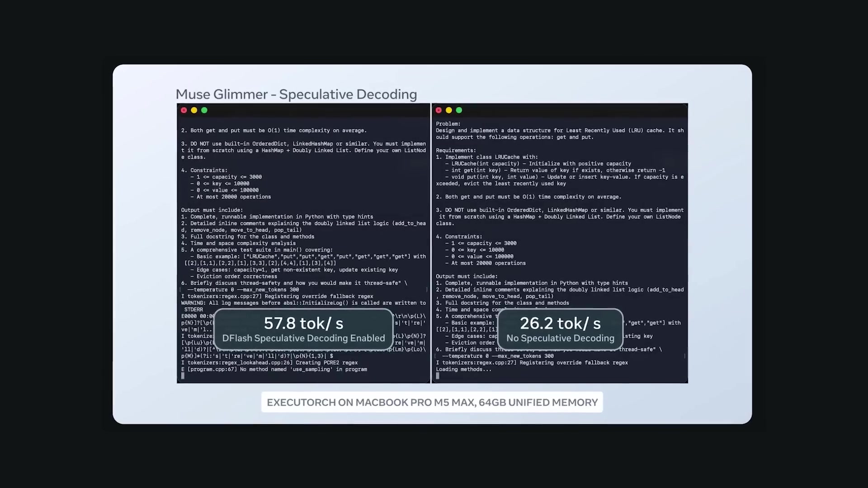This screenshot has width=868, height=488.
Task: Click the cursor block in right terminal
Action: pyautogui.click(x=438, y=375)
